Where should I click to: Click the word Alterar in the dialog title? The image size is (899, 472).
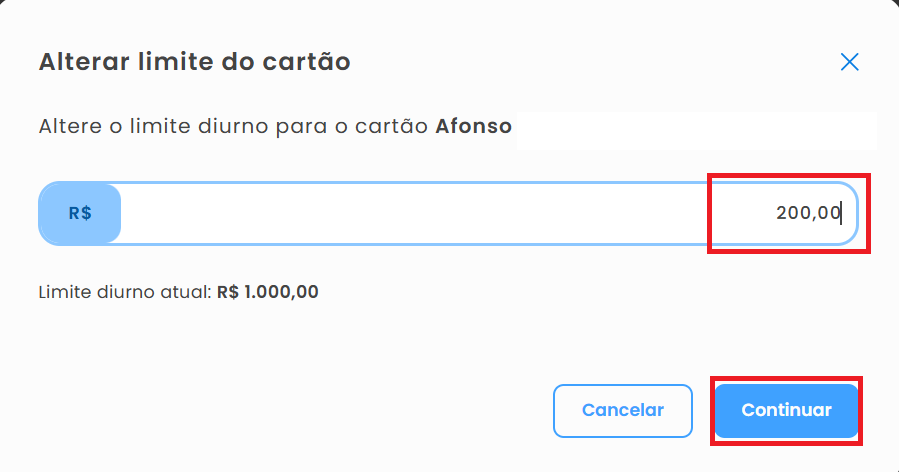click(x=76, y=62)
